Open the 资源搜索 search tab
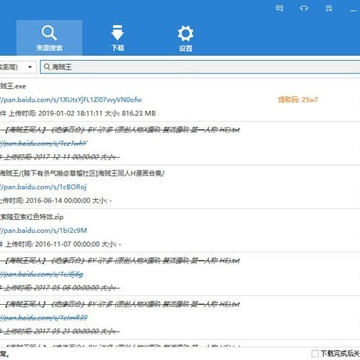 pos(49,38)
